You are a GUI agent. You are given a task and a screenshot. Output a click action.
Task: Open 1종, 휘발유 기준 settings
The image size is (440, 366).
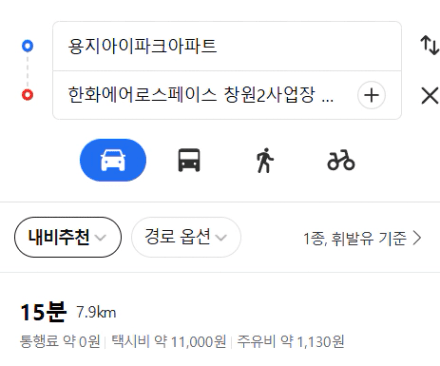[x=362, y=239]
